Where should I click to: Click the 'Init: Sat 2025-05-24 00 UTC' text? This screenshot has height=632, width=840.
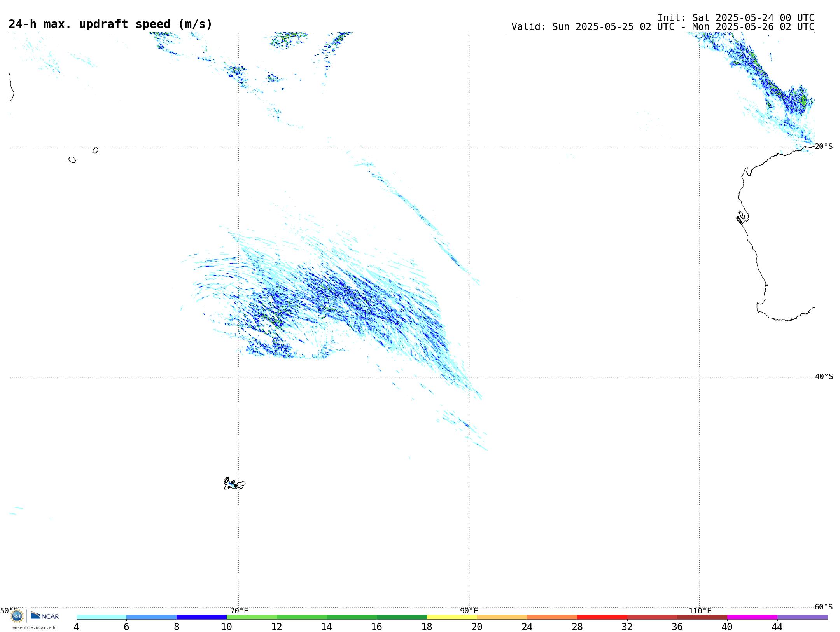736,18
